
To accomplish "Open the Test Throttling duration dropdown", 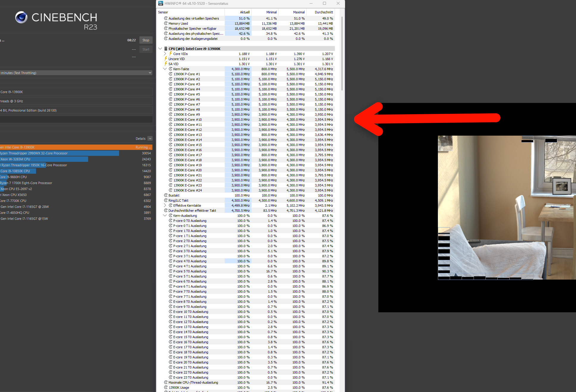I will coord(150,73).
